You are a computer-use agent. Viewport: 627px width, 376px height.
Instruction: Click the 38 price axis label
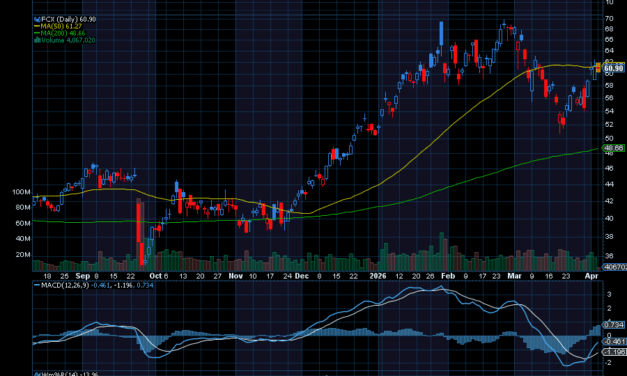point(609,237)
